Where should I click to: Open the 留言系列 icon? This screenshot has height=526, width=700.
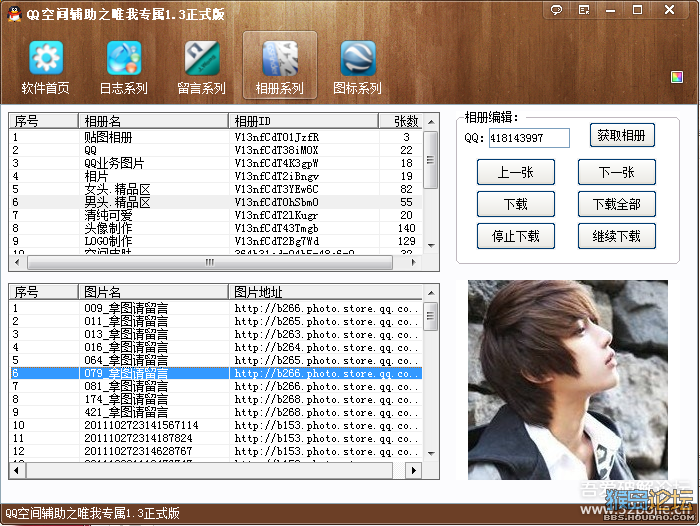tap(202, 58)
